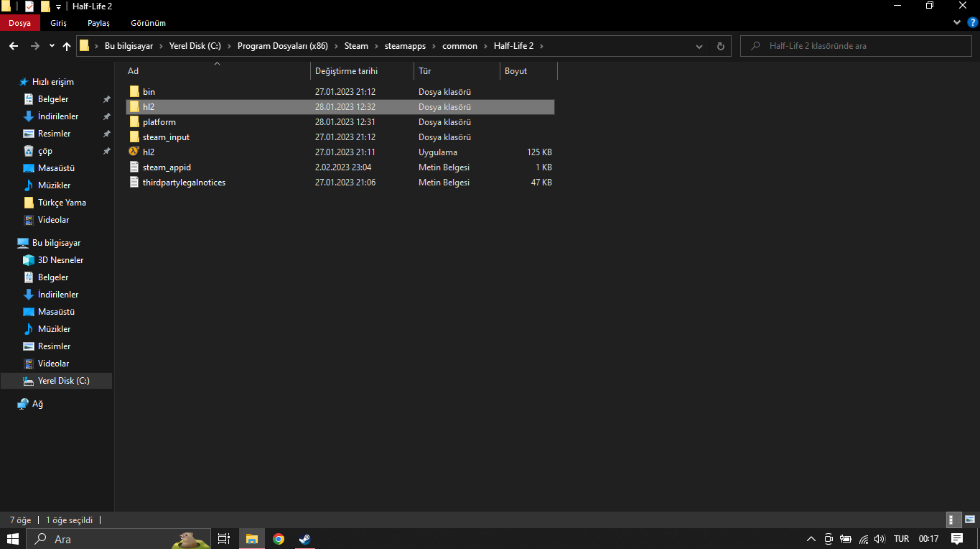Sort by Değiştirme tarihi column
Viewport: 980px width, 549px height.
click(x=362, y=71)
